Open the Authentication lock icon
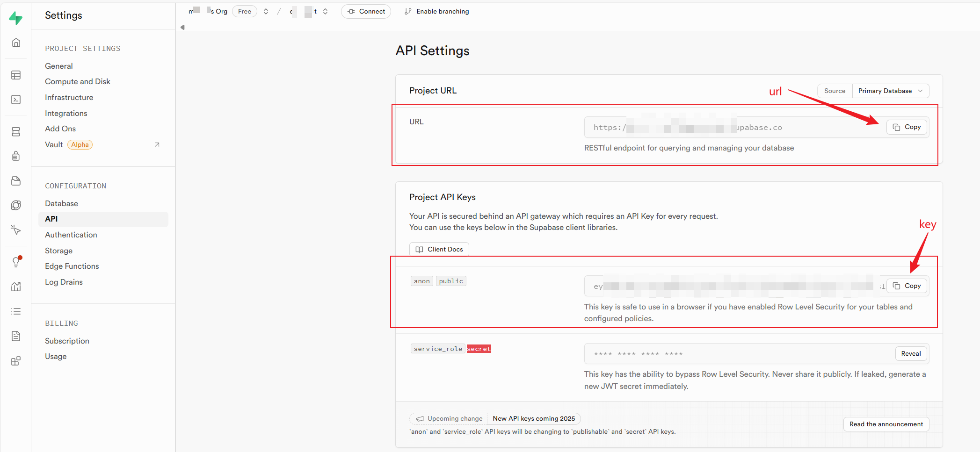The width and height of the screenshot is (980, 452). pos(16,156)
